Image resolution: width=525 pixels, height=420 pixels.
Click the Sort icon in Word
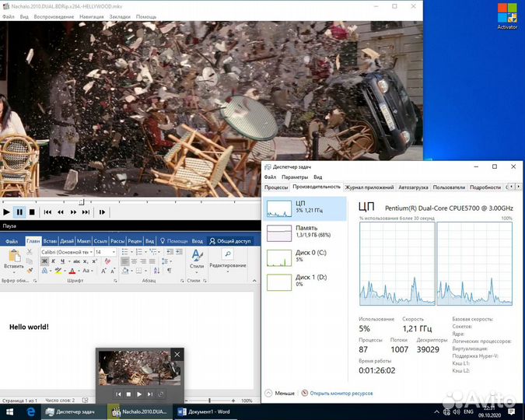point(156,271)
